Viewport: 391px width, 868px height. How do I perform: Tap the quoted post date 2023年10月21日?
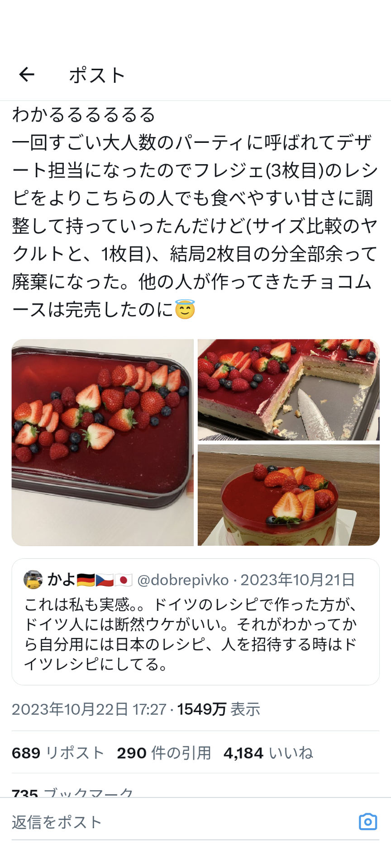pos(297,580)
